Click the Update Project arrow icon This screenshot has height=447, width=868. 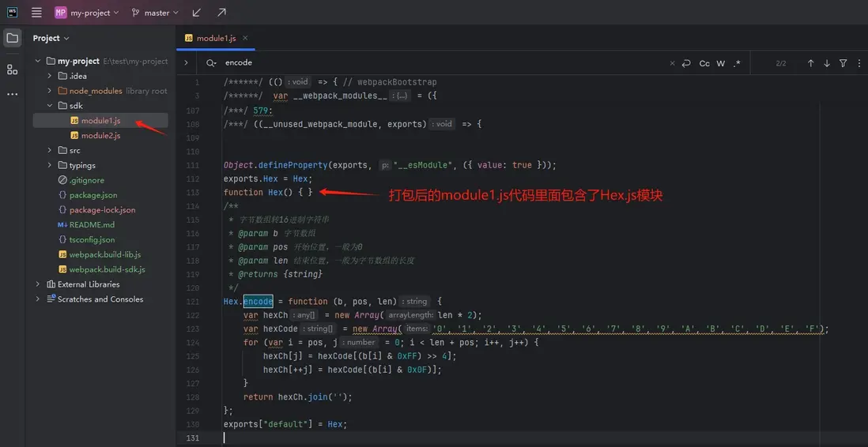[197, 12]
